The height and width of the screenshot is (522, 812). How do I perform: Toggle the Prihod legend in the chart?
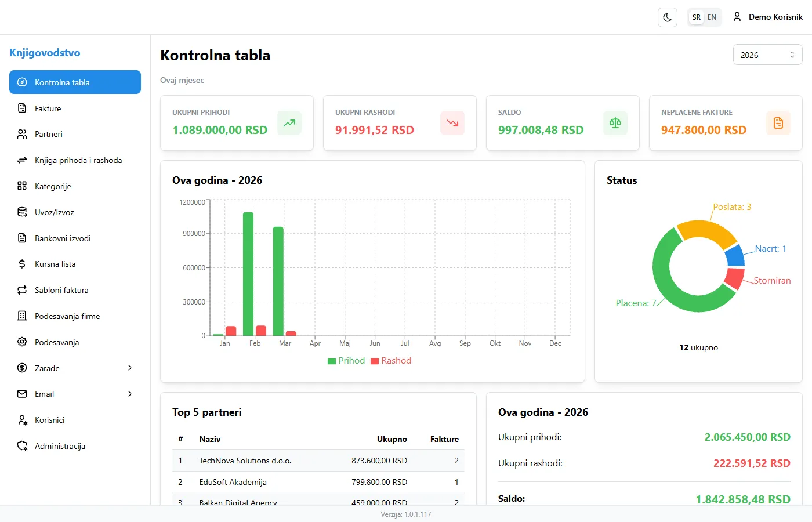(x=346, y=360)
